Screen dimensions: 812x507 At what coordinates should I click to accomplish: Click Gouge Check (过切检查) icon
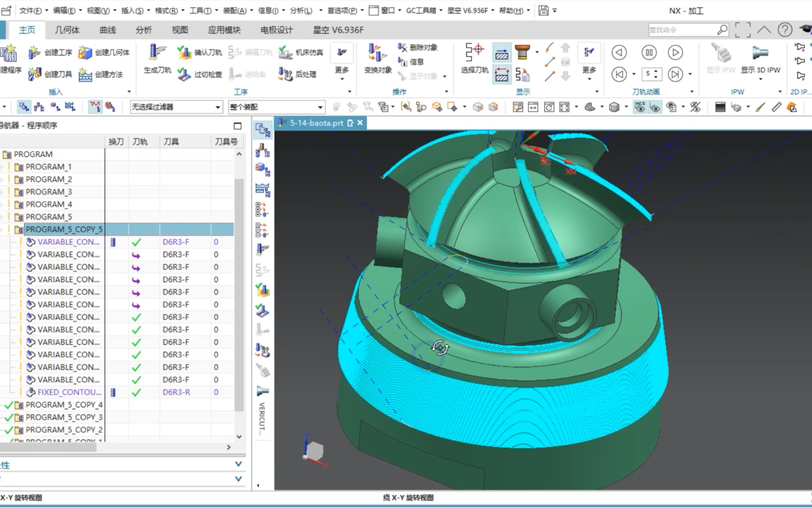tap(184, 74)
